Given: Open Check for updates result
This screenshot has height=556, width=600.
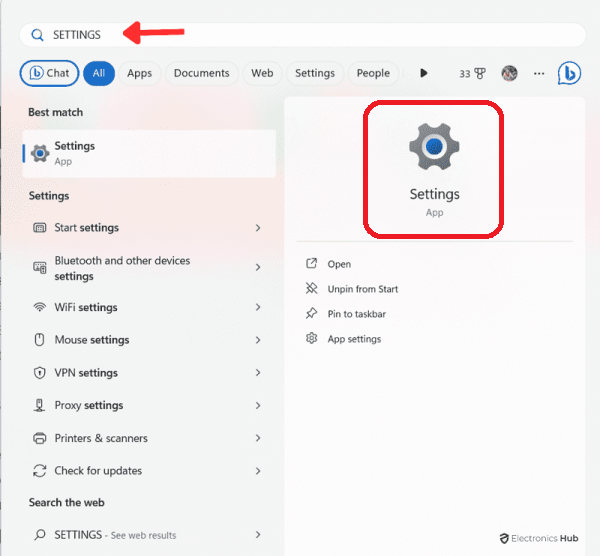Looking at the screenshot, I should 149,471.
